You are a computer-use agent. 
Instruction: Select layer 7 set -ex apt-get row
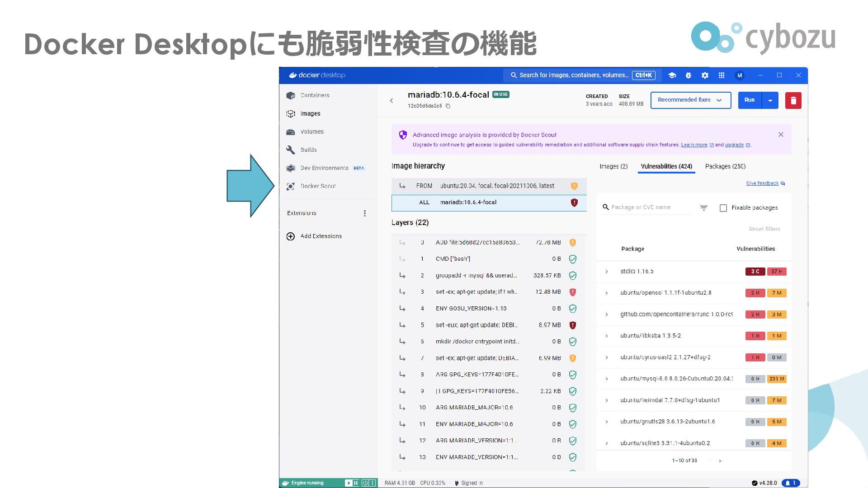(x=489, y=358)
